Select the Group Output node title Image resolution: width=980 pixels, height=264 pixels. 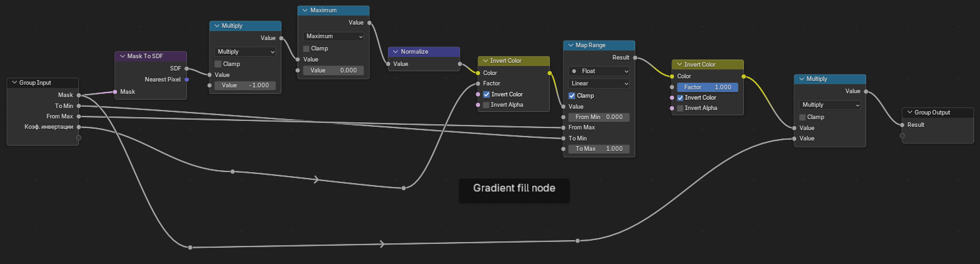click(932, 113)
